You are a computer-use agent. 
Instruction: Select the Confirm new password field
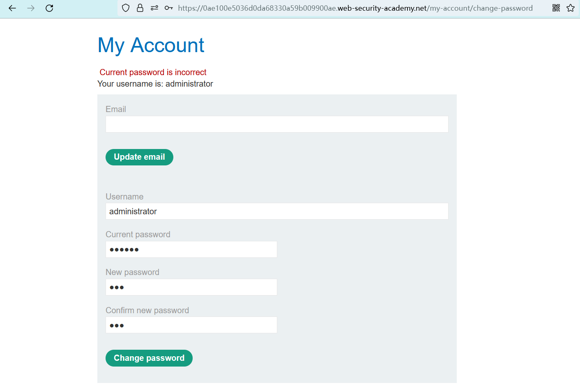tap(191, 325)
